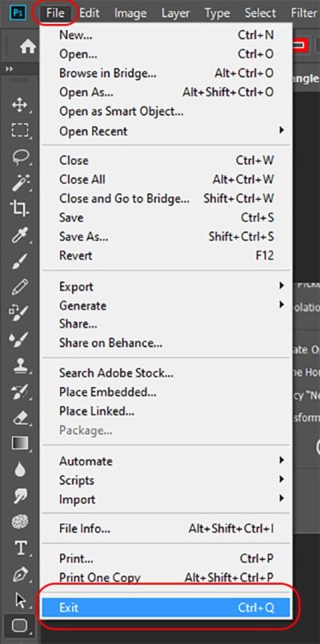Select the Horizontal Type tool
320x644 pixels.
[x=19, y=547]
